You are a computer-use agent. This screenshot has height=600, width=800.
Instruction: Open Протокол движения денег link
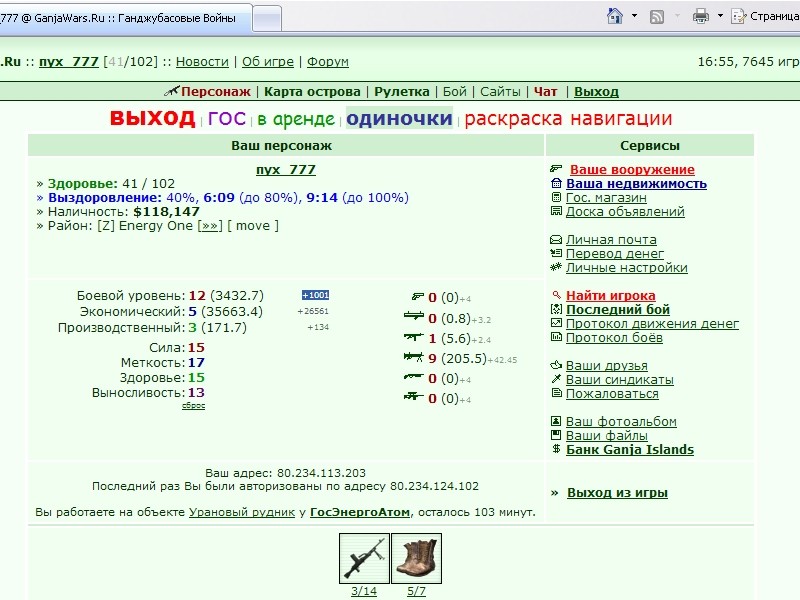coord(652,323)
